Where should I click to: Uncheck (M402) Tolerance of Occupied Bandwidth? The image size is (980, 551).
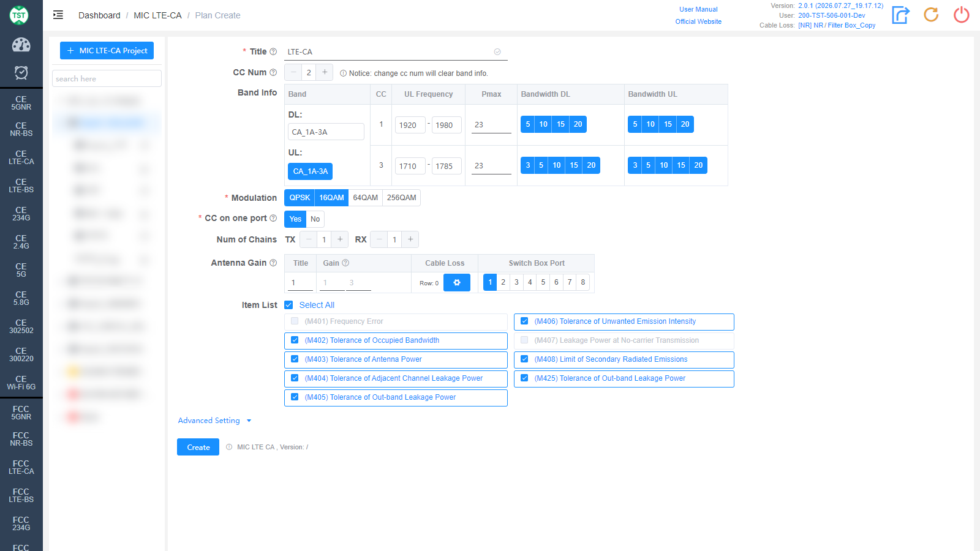point(295,340)
